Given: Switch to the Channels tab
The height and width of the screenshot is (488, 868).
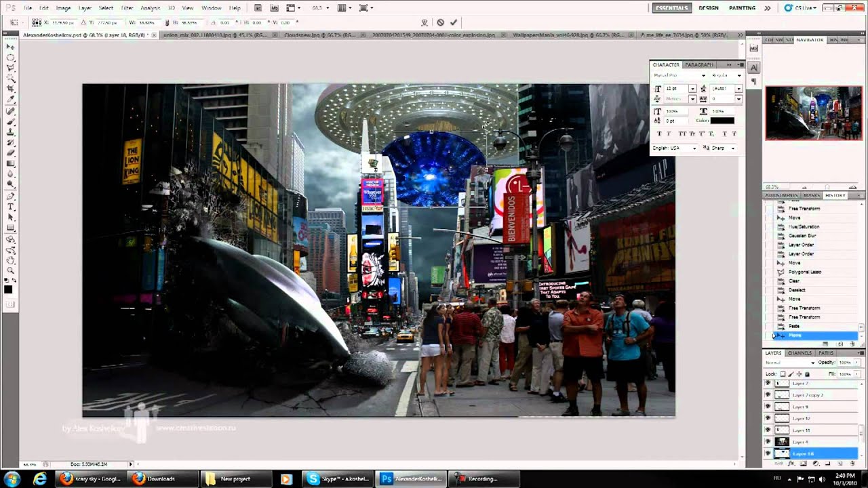Looking at the screenshot, I should (800, 353).
